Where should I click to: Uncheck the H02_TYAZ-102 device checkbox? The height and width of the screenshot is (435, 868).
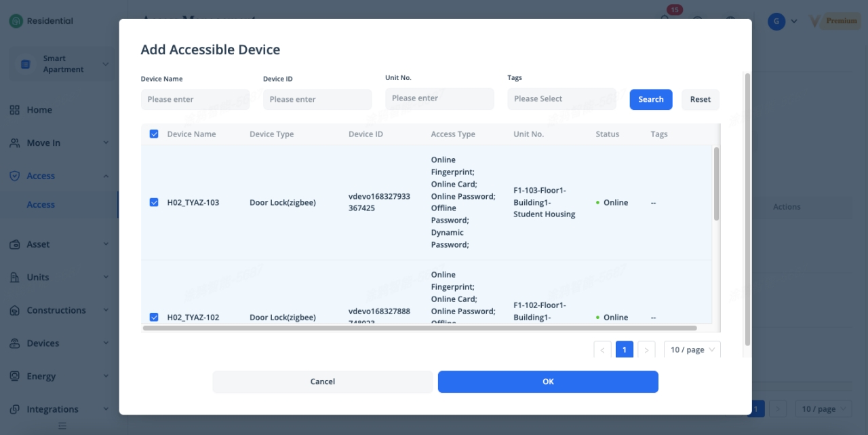click(x=154, y=317)
